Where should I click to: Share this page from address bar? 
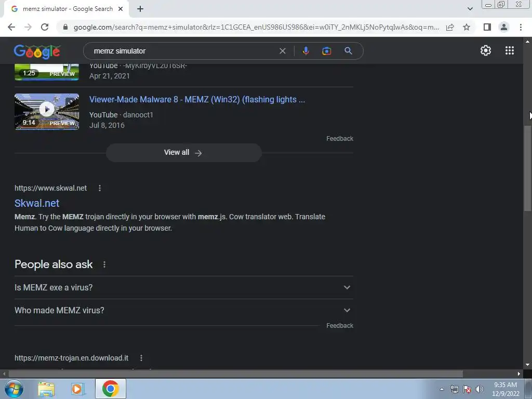point(450,27)
